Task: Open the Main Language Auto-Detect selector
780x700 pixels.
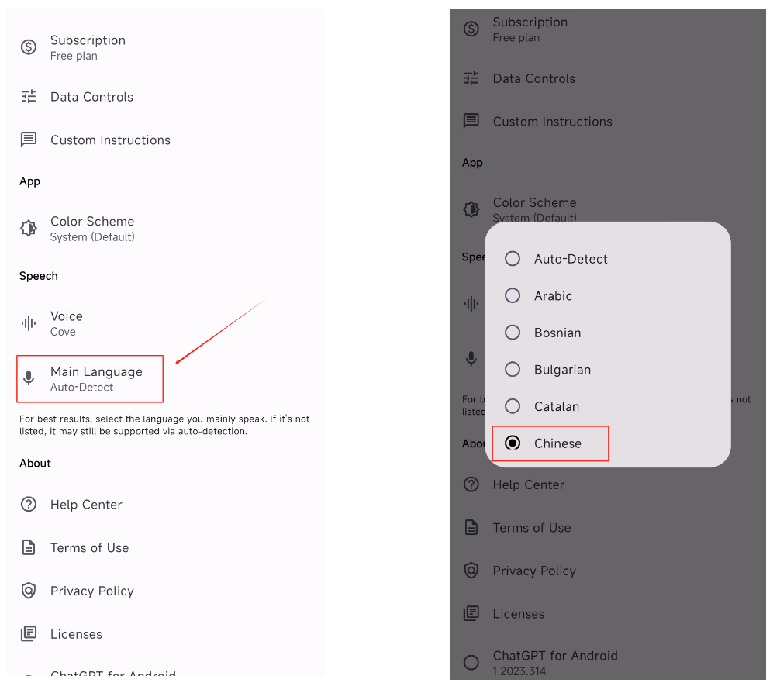Action: pyautogui.click(x=96, y=379)
